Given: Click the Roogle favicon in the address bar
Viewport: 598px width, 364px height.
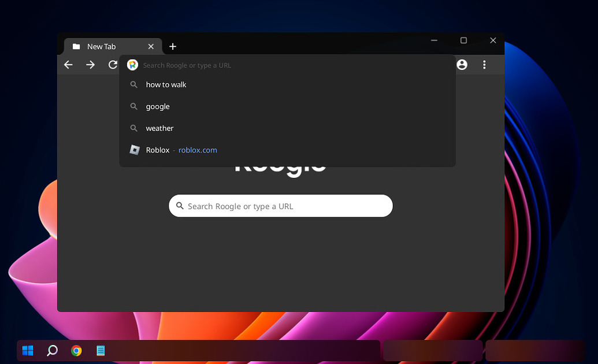Looking at the screenshot, I should tap(133, 65).
